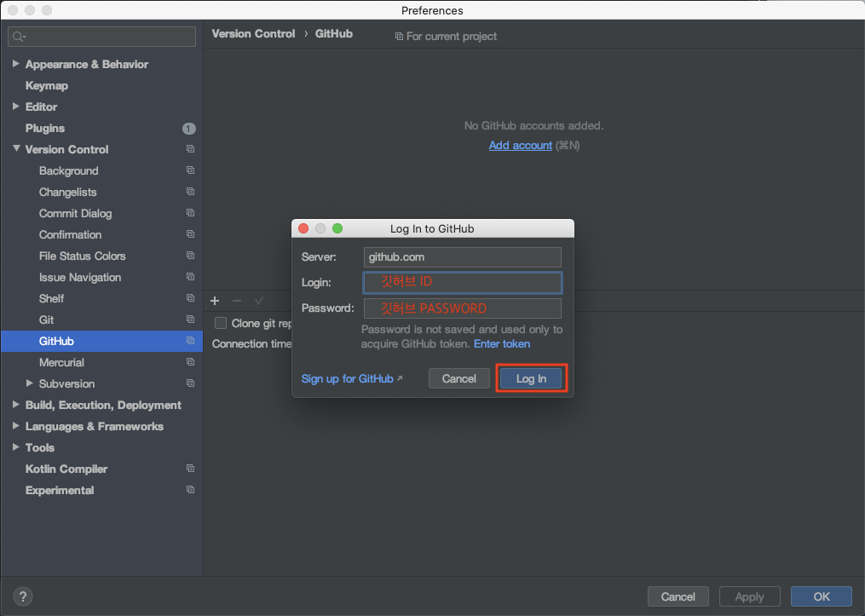Click the project-level icon next to Background

tap(190, 170)
